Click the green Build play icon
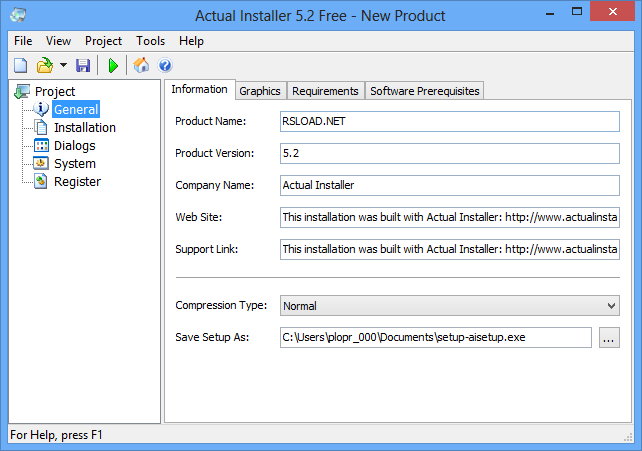The width and height of the screenshot is (642, 451). [113, 65]
